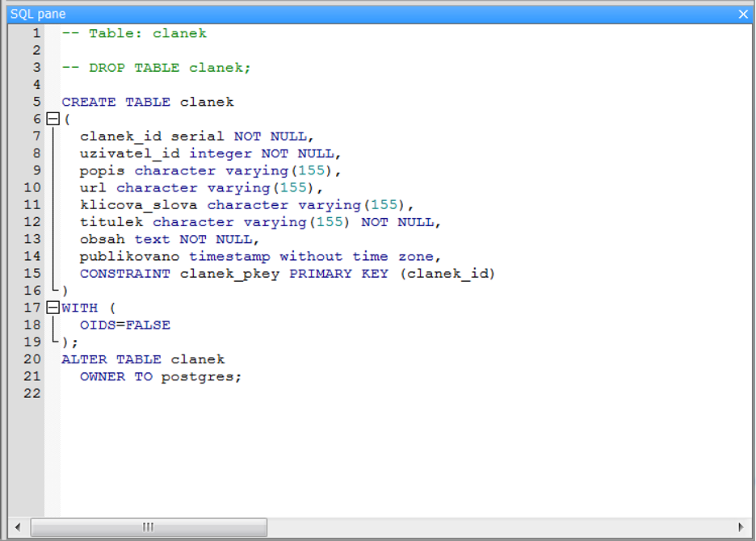Click the 'popis character varying(155),' line
This screenshot has width=756, height=541.
[210, 171]
